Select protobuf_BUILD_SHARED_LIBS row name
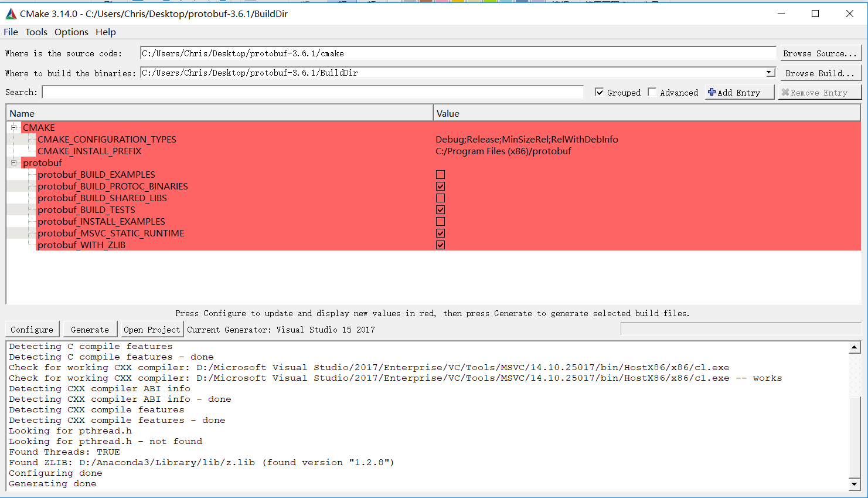This screenshot has height=498, width=868. point(102,198)
